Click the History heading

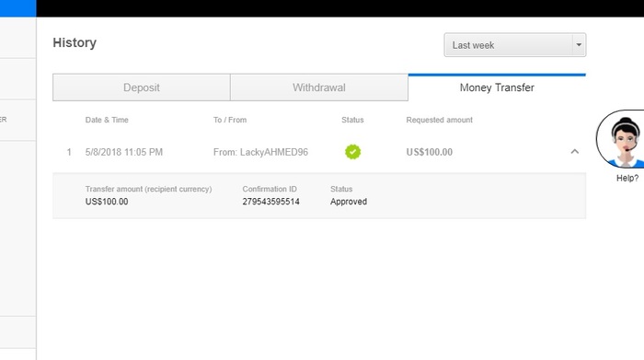click(x=75, y=42)
